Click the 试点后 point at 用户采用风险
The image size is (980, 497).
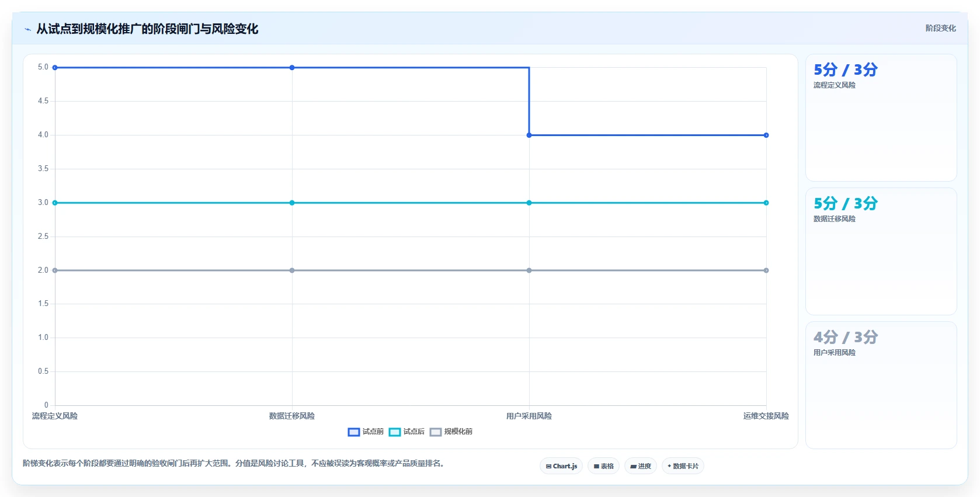pos(529,203)
